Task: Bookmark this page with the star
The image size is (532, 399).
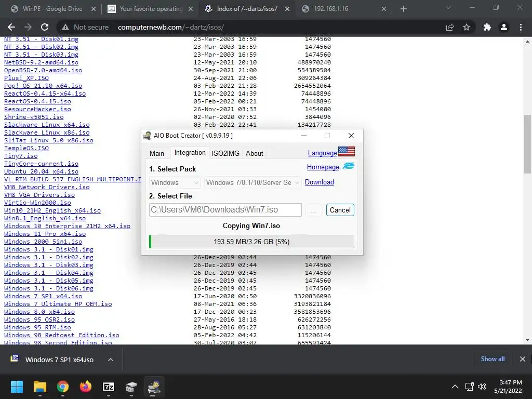Action: pos(467,27)
